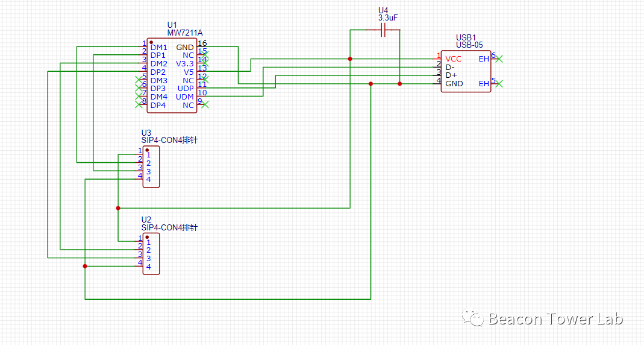The width and height of the screenshot is (644, 345).
Task: Select the GND pin label on USB1
Action: pyautogui.click(x=454, y=83)
